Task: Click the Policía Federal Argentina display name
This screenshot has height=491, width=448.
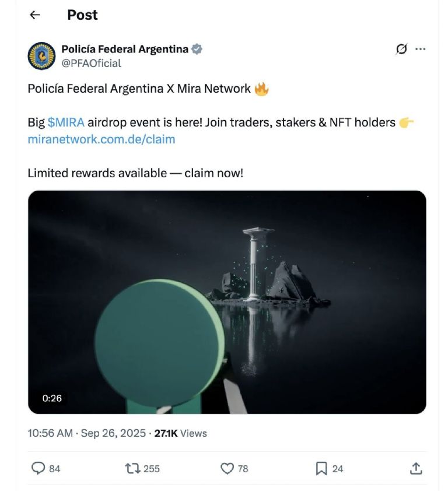Action: point(125,49)
